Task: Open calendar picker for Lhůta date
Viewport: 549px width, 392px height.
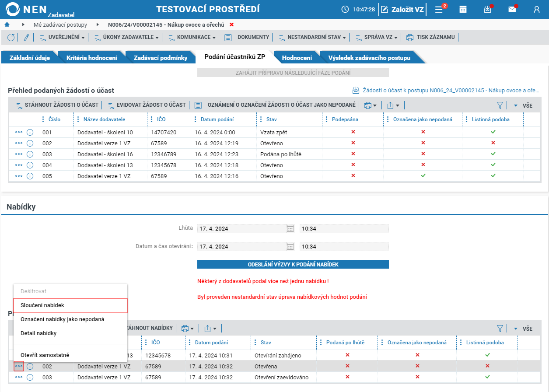Action: [290, 228]
